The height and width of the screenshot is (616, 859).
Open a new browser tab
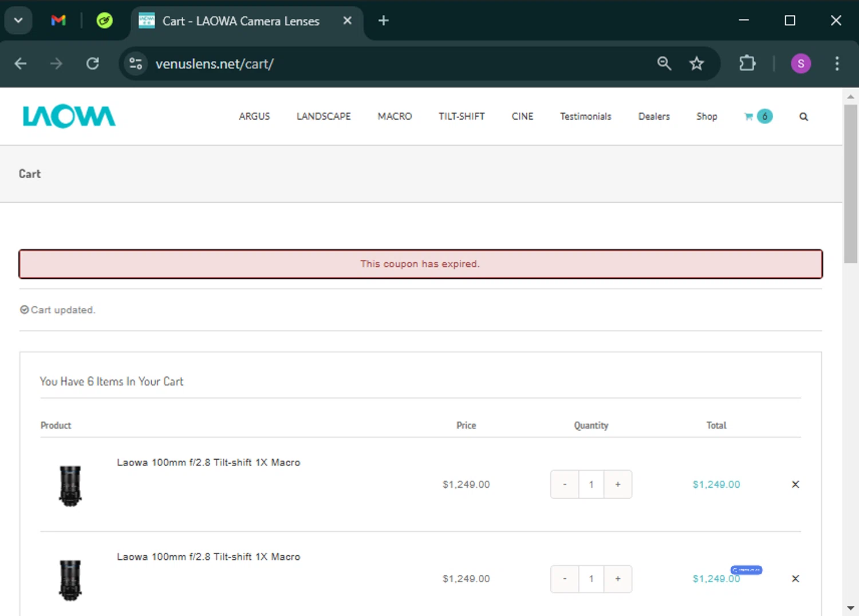point(384,21)
